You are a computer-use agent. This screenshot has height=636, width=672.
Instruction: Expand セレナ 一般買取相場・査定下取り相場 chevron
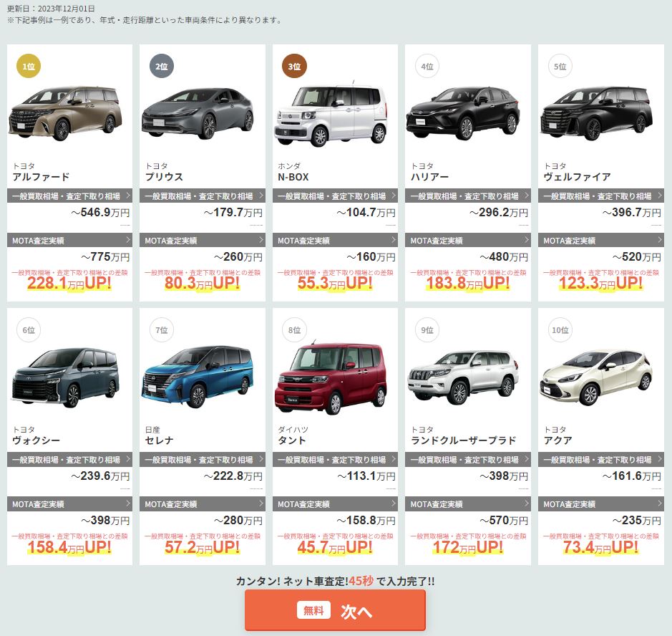coord(260,459)
